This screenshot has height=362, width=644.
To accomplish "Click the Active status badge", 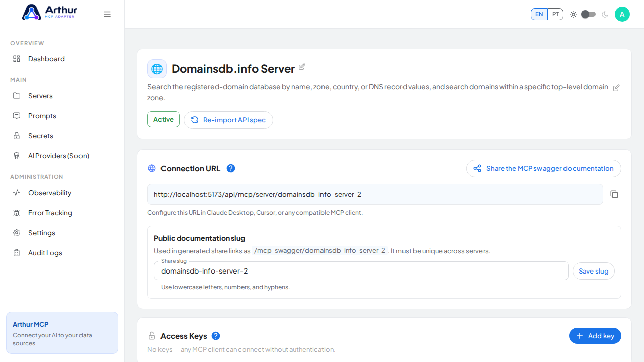I will [164, 119].
